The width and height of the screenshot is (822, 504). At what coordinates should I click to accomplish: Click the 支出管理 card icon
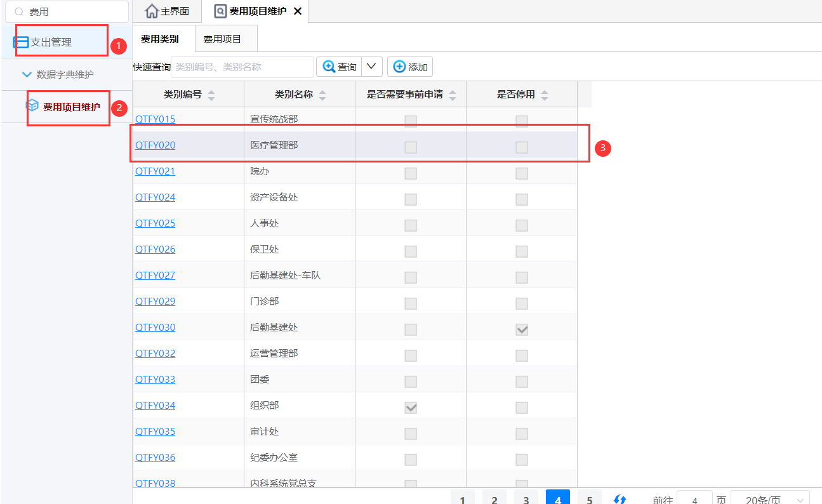pyautogui.click(x=21, y=43)
